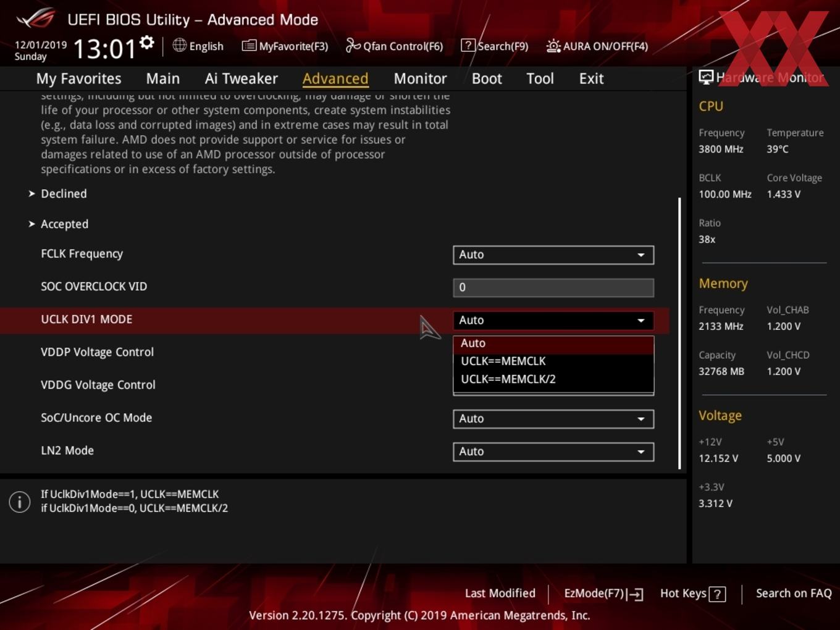Click the Hardware Monitor screen icon
Image resolution: width=840 pixels, height=630 pixels.
pos(706,77)
